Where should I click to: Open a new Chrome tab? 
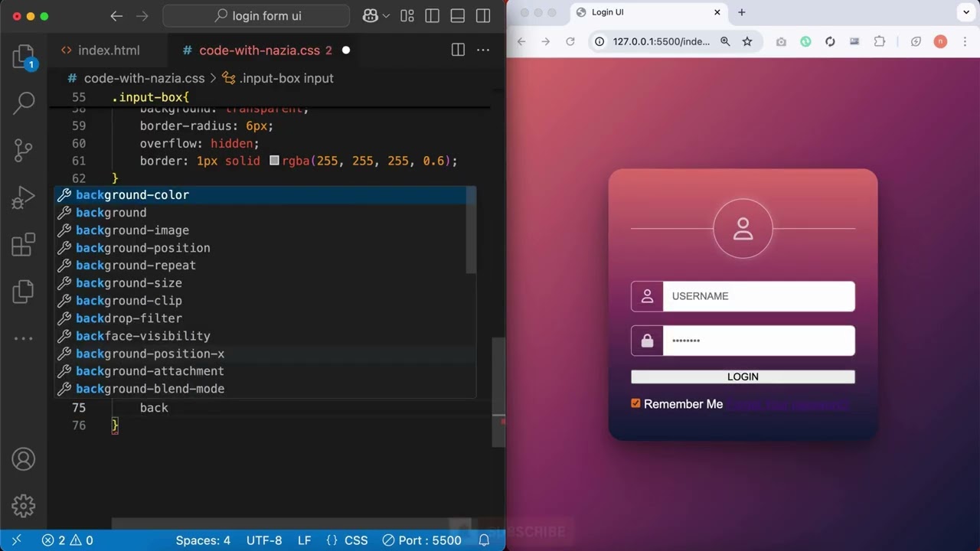coord(741,12)
